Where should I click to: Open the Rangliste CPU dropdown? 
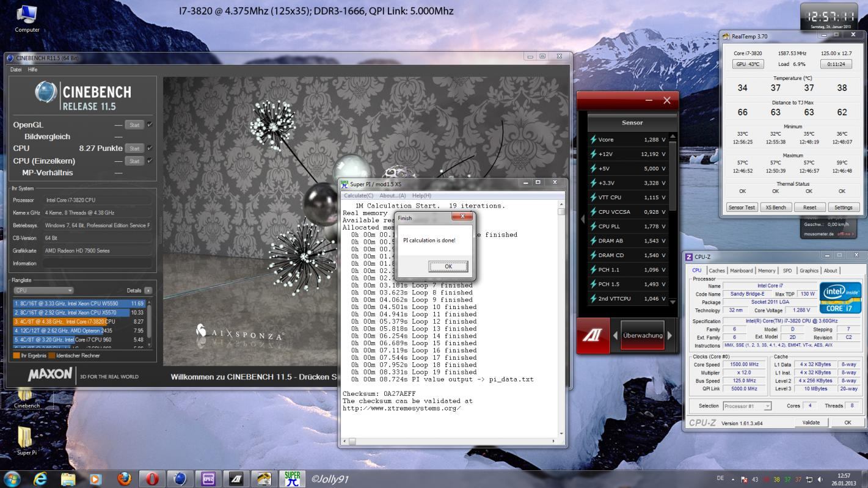coord(43,290)
